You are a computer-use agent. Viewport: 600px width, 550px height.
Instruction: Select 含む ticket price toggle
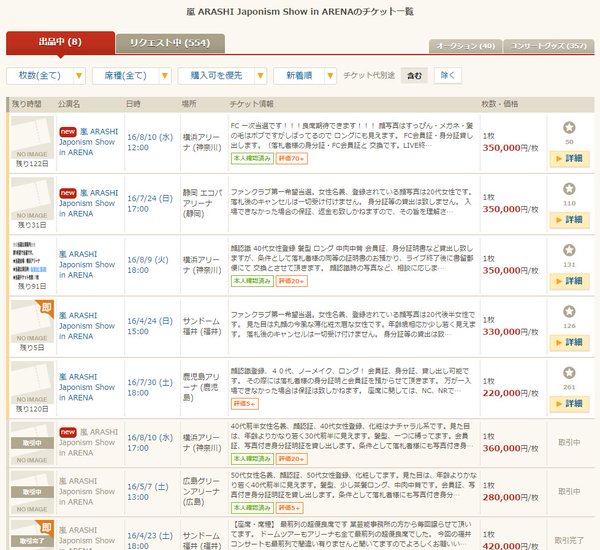(x=414, y=75)
